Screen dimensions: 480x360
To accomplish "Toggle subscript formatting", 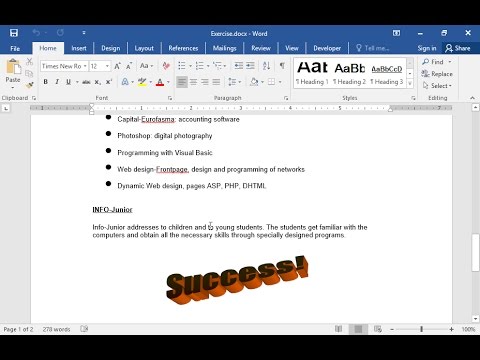I will point(97,82).
